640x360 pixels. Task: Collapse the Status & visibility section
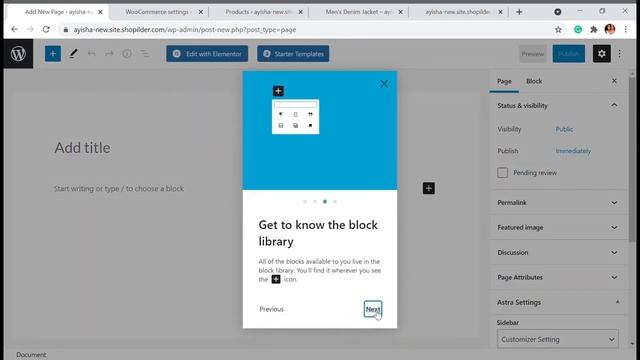[614, 105]
